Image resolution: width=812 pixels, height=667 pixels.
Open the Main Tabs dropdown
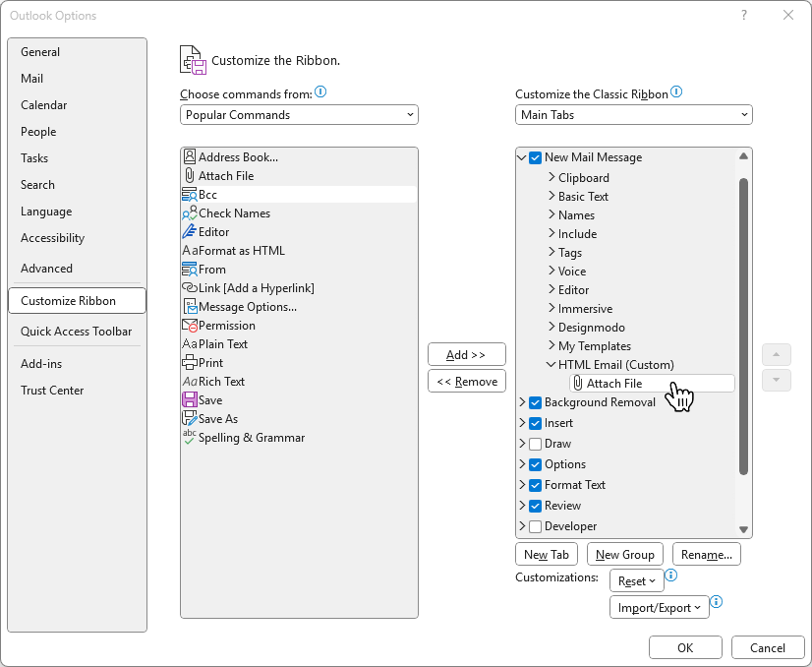click(633, 114)
